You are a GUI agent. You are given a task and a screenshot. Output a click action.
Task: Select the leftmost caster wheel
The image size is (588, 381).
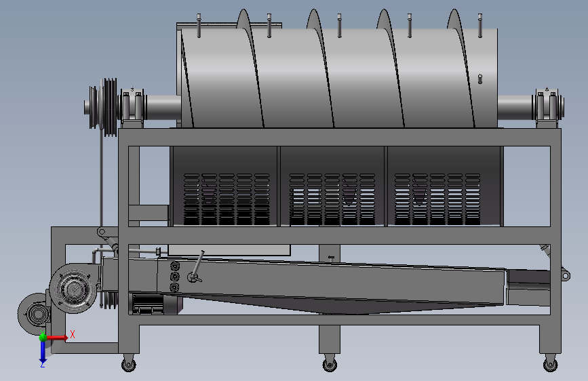pos(129,363)
